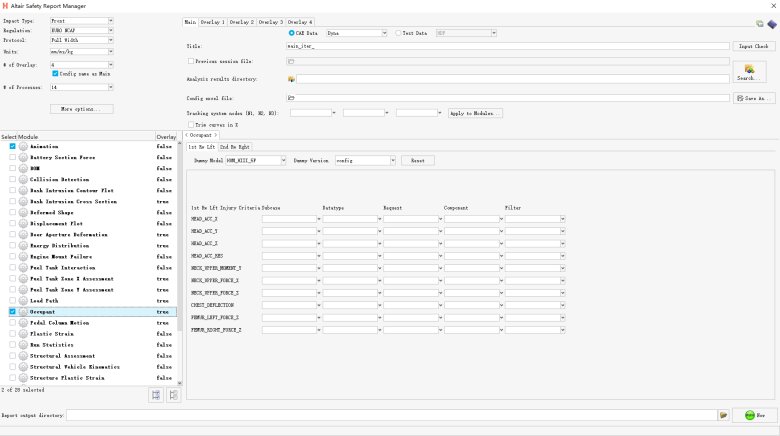Click the deselect modules icon below list

[172, 395]
